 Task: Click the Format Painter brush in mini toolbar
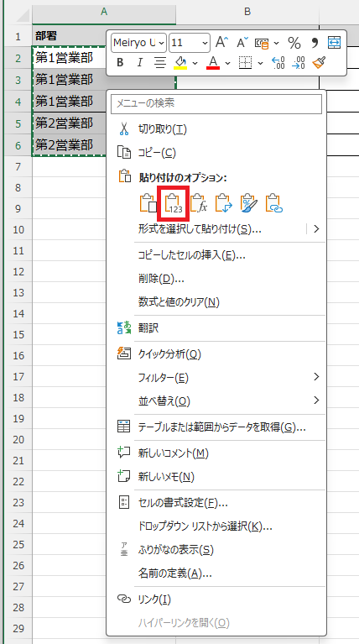tap(319, 62)
